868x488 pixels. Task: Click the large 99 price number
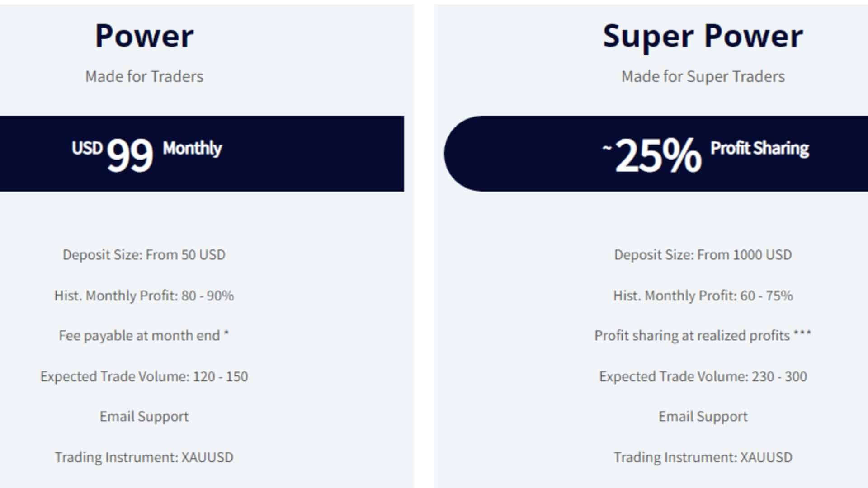click(x=130, y=155)
